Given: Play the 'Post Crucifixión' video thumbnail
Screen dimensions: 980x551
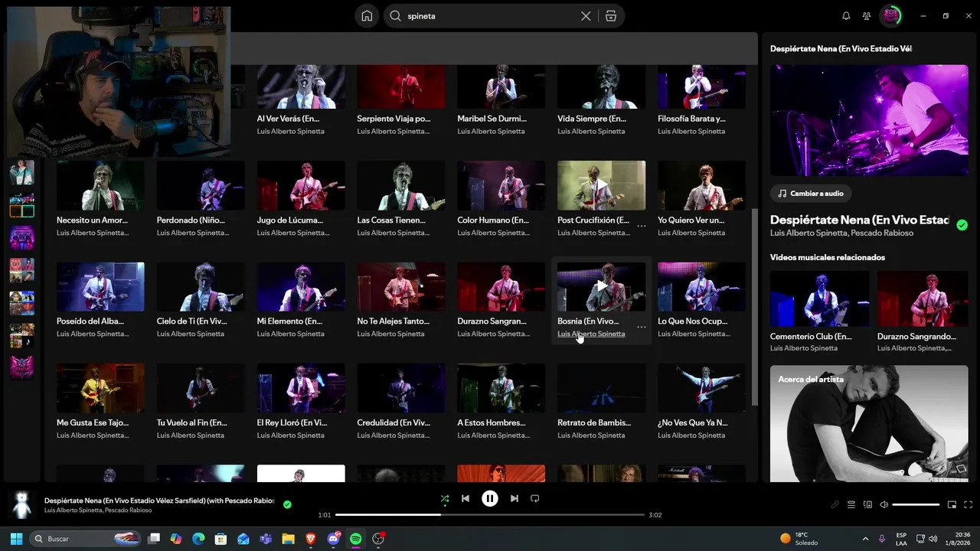Looking at the screenshot, I should (602, 185).
